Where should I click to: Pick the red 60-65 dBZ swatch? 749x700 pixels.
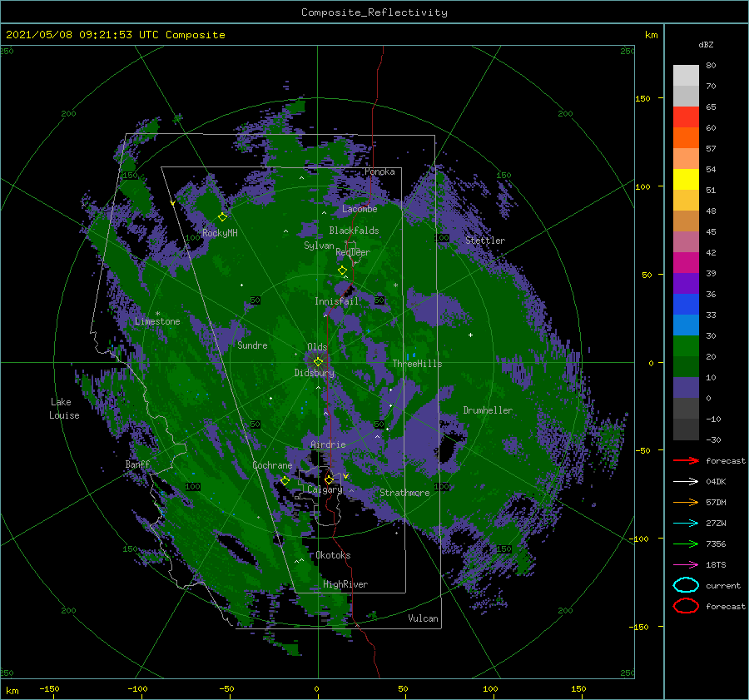pos(686,117)
